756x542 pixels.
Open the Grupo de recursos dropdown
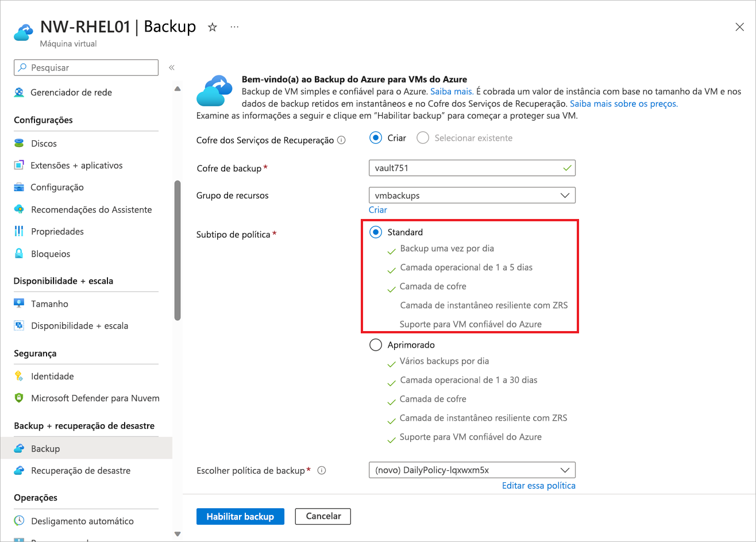click(472, 195)
